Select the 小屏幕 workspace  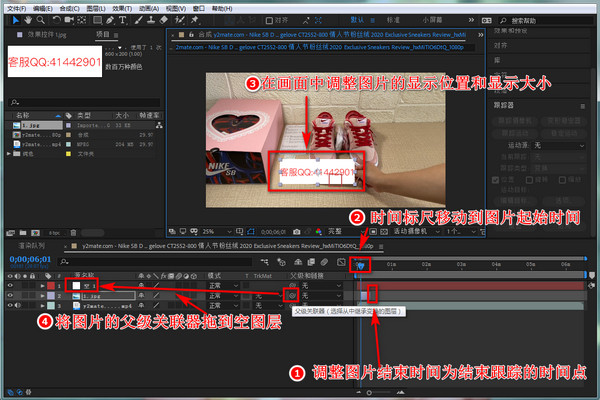click(x=432, y=20)
